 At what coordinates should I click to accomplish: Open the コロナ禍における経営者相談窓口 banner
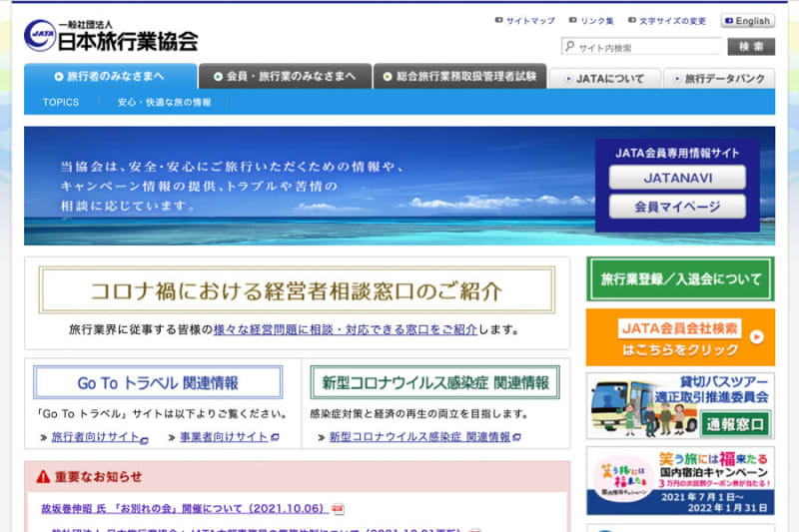point(297,290)
